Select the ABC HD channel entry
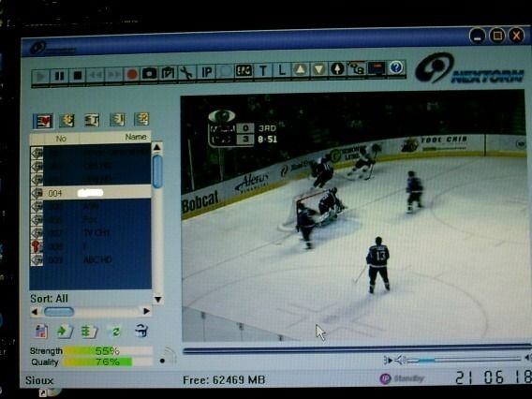The image size is (532, 399). (x=90, y=259)
